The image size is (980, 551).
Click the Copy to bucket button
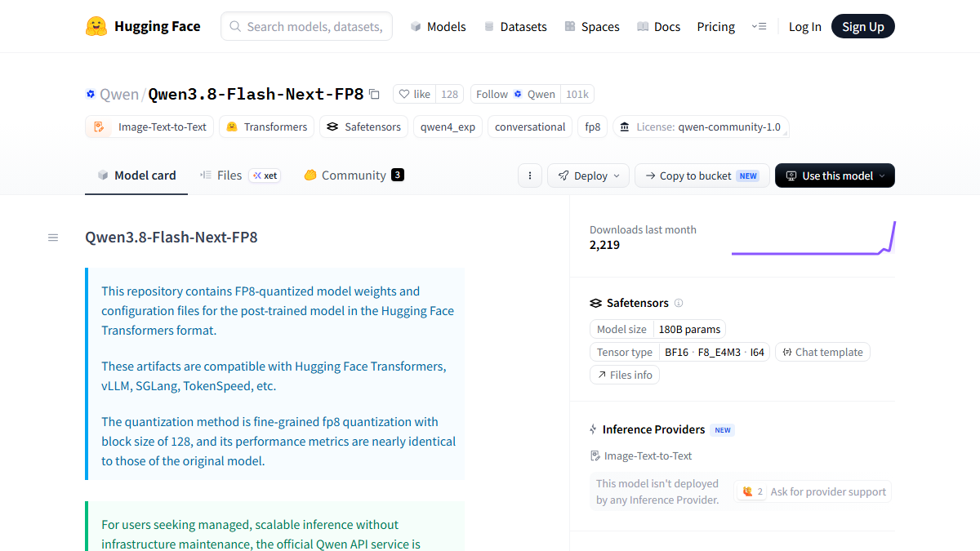coord(702,176)
